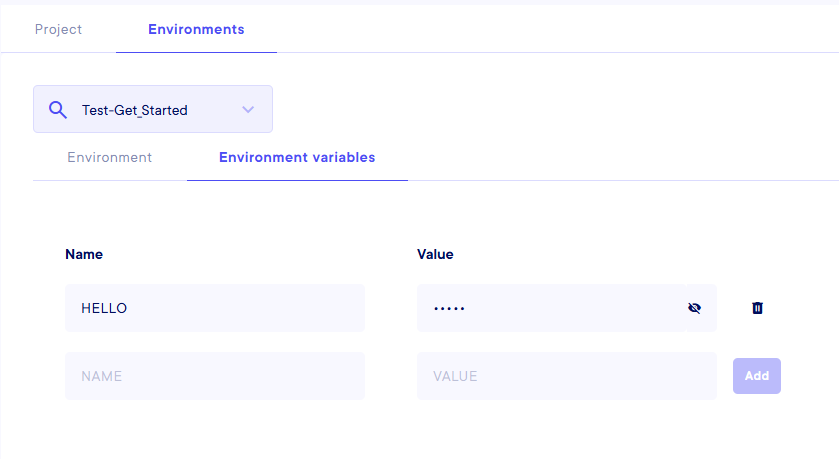Reveal the hidden HELLO variable value

coord(694,308)
